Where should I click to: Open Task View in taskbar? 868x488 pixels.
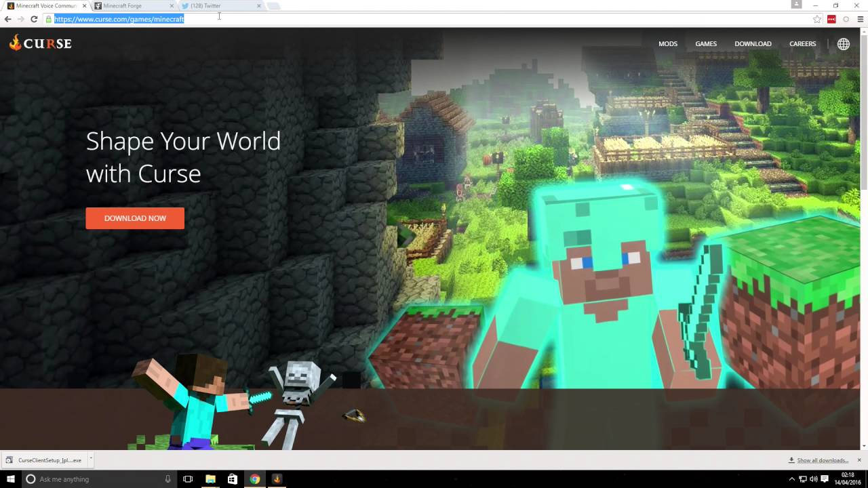[189, 479]
